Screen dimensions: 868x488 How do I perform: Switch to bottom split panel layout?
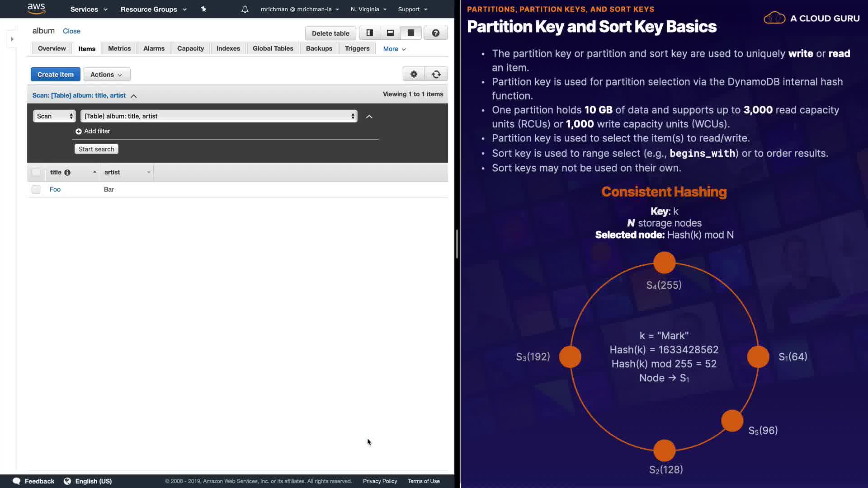390,33
